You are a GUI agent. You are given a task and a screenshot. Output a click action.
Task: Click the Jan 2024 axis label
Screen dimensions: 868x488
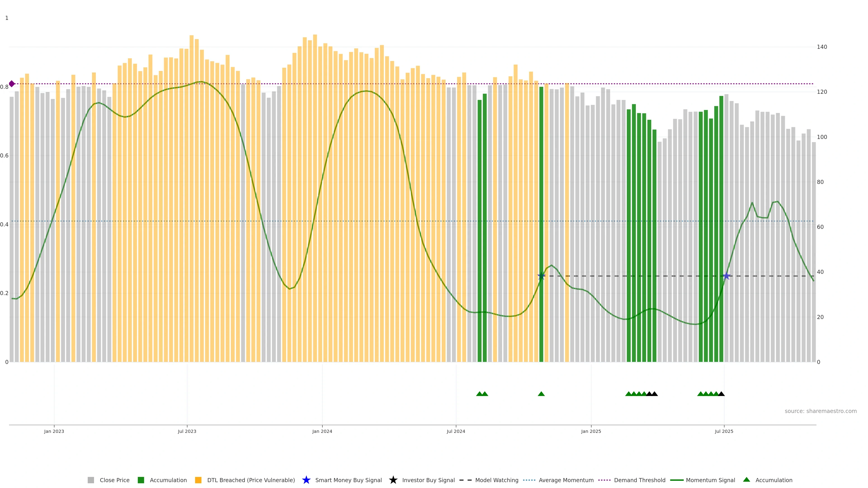pyautogui.click(x=322, y=432)
